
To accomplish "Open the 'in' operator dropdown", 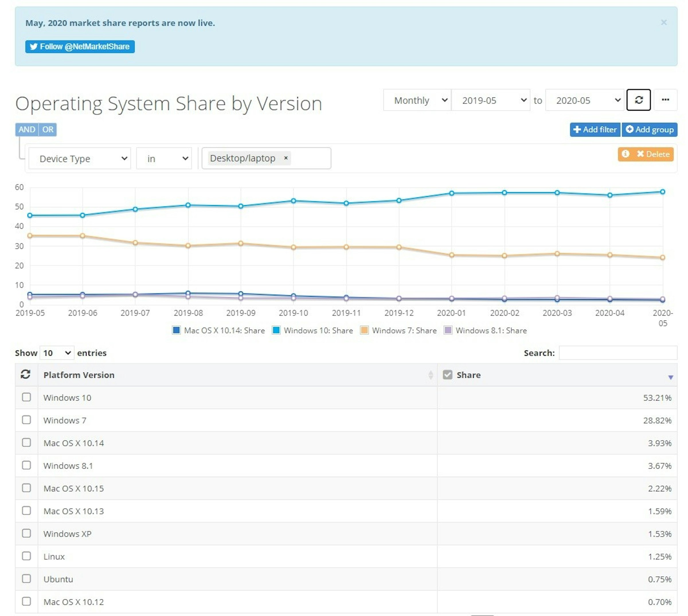I will coord(164,159).
